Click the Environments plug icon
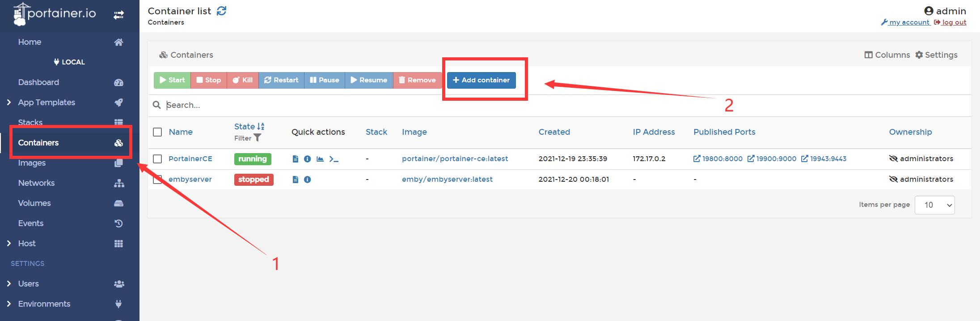The height and width of the screenshot is (321, 980). tap(118, 304)
